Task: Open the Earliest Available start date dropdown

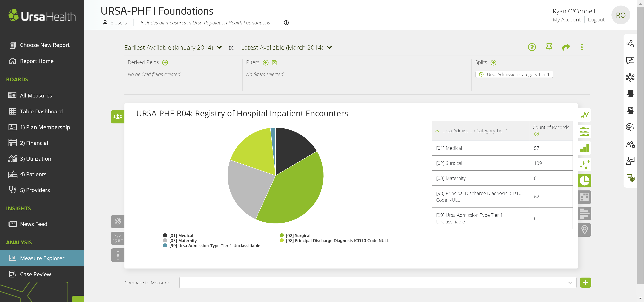Action: tap(173, 47)
